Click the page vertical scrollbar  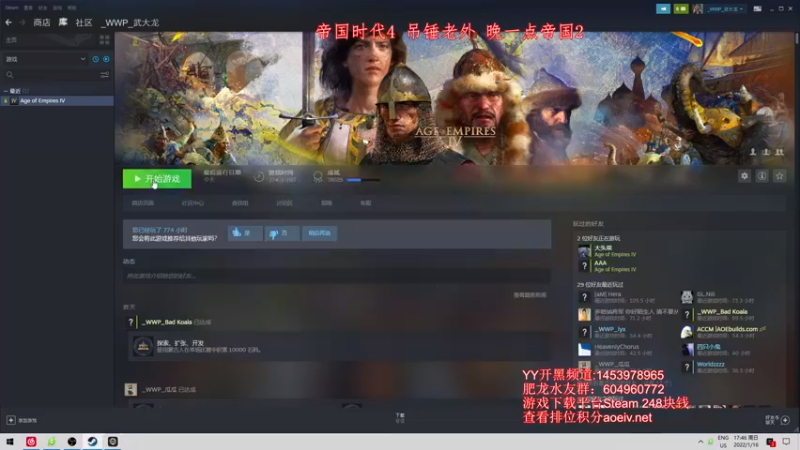pyautogui.click(x=796, y=38)
